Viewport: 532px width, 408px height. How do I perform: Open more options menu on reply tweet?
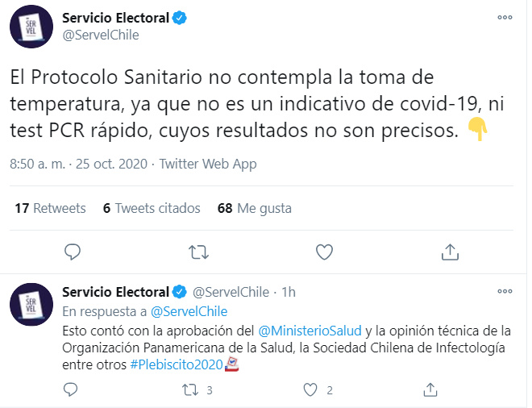(504, 291)
